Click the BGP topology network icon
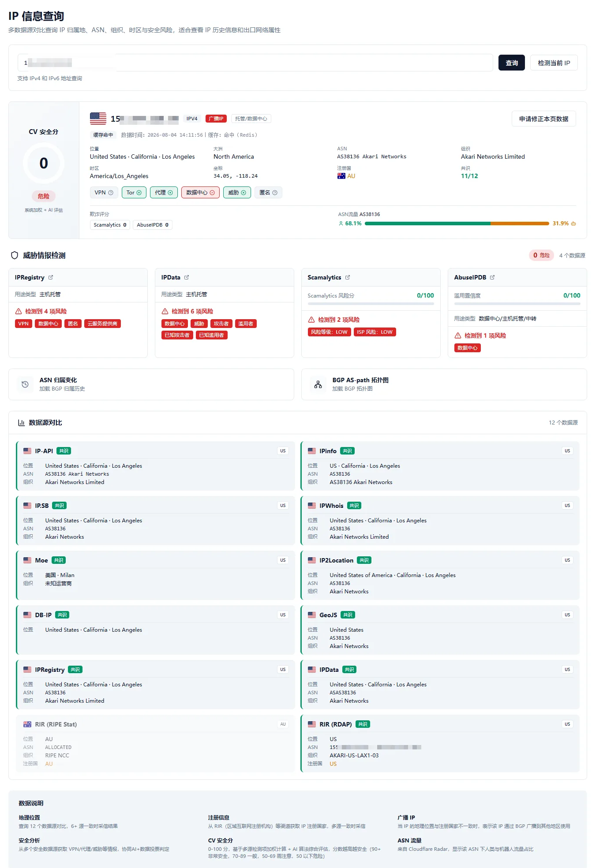592x868 pixels. (318, 384)
